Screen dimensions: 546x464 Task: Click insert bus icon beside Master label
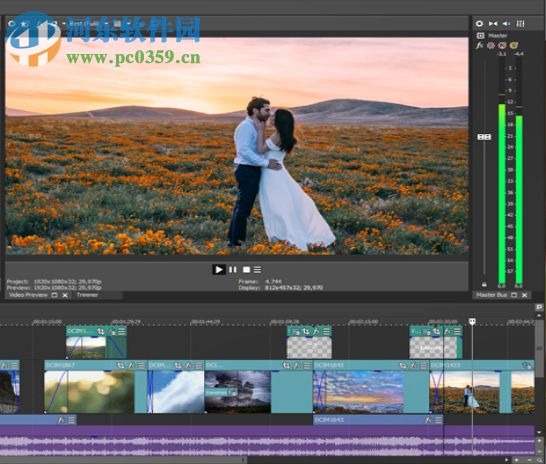480,36
